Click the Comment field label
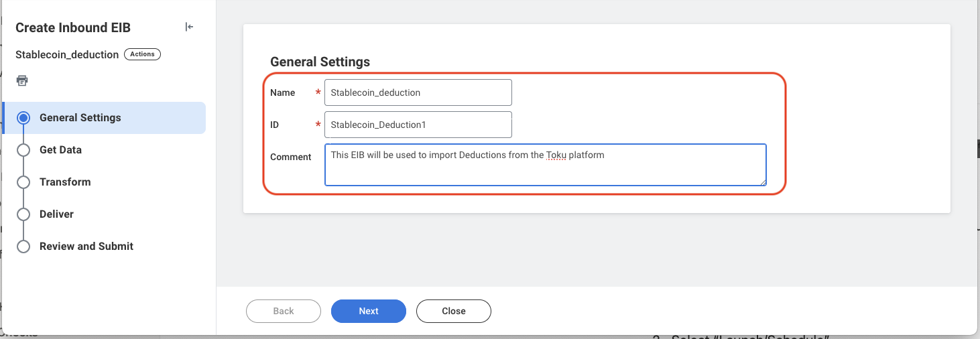Viewport: 980px width, 339px height. 291,157
